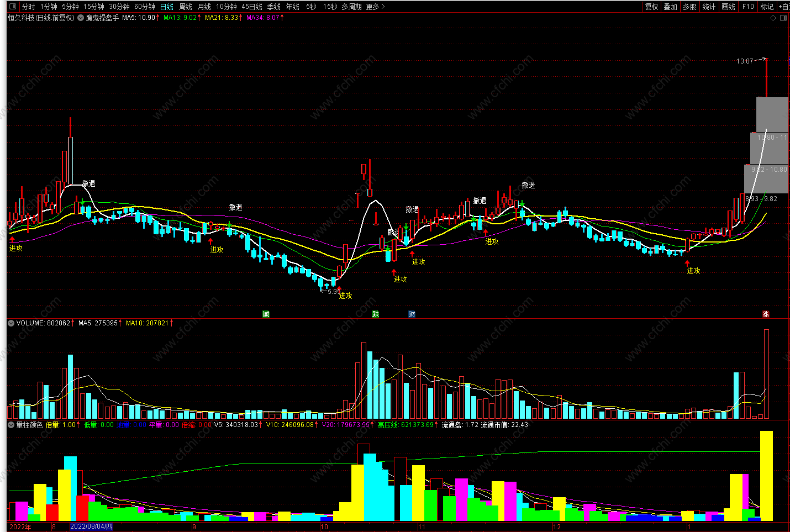Select the 分时 intraday tab
This screenshot has height=532, width=790.
29,7
